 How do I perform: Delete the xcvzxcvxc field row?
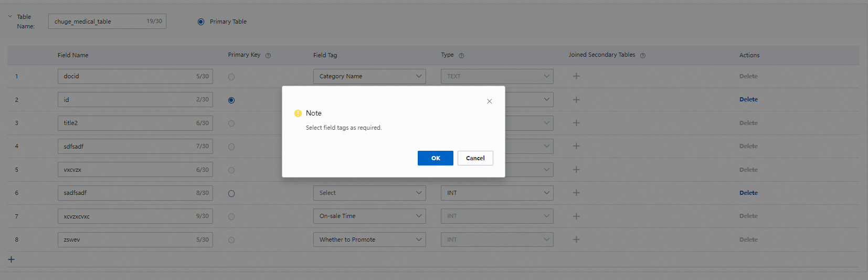748,216
